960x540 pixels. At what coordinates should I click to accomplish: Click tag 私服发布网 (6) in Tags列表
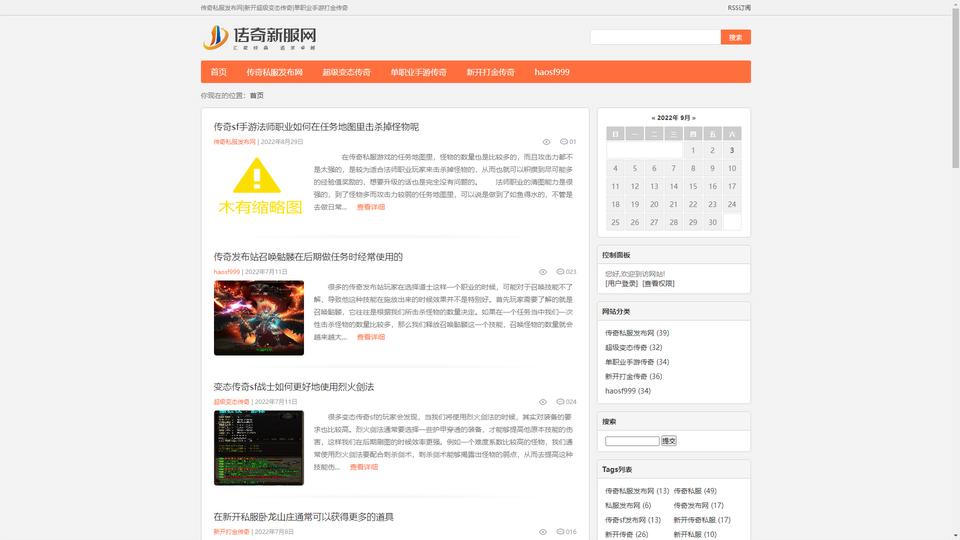click(x=628, y=506)
